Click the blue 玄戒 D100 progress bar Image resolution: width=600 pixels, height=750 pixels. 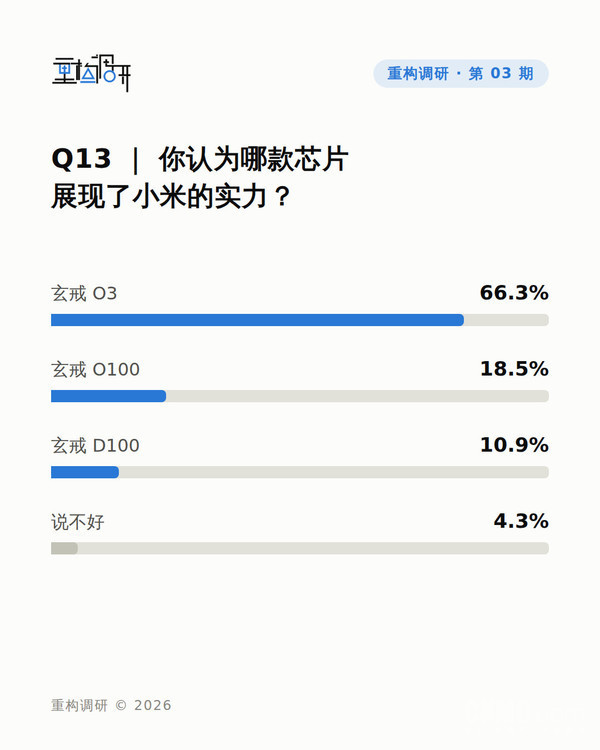85,472
